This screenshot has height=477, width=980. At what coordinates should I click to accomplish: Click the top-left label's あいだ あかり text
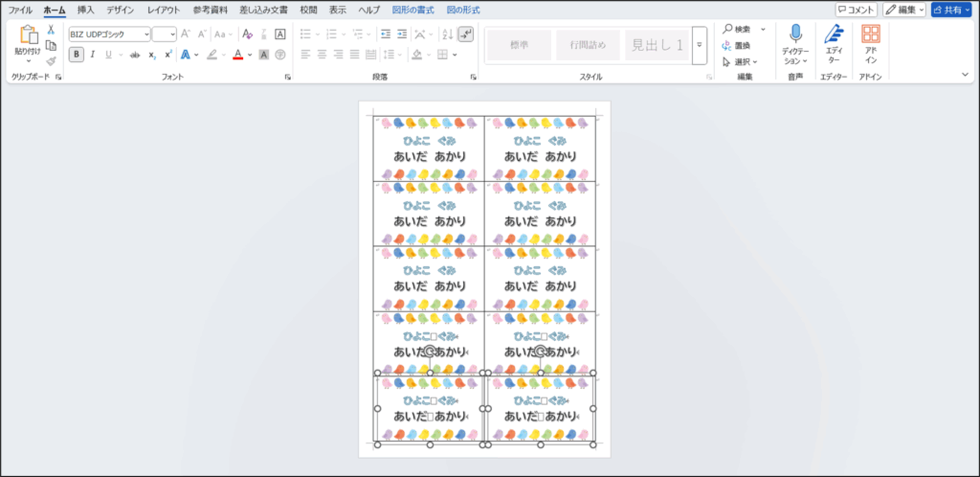click(430, 156)
